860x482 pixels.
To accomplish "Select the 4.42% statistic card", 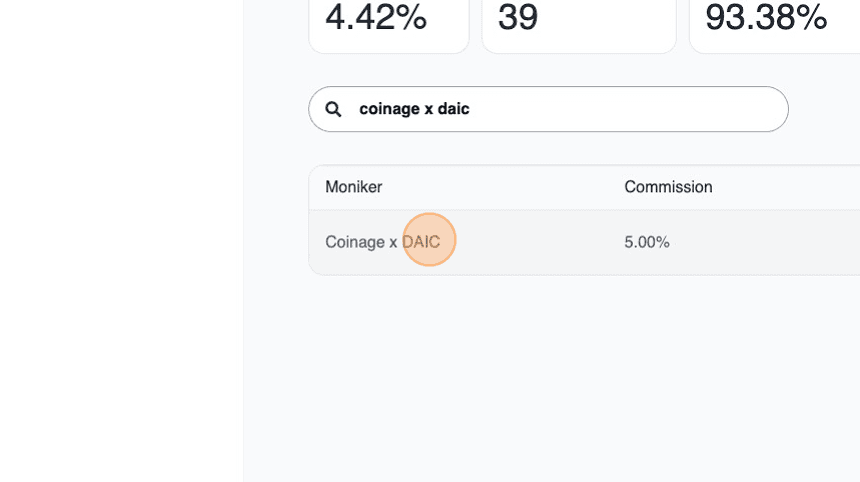I will (x=388, y=25).
